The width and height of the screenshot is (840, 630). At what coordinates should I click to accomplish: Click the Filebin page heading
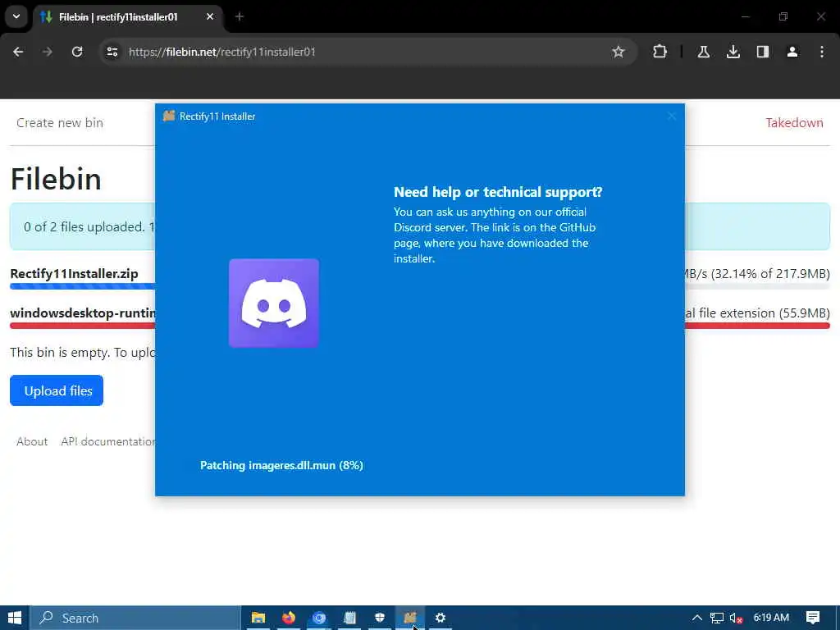click(56, 178)
